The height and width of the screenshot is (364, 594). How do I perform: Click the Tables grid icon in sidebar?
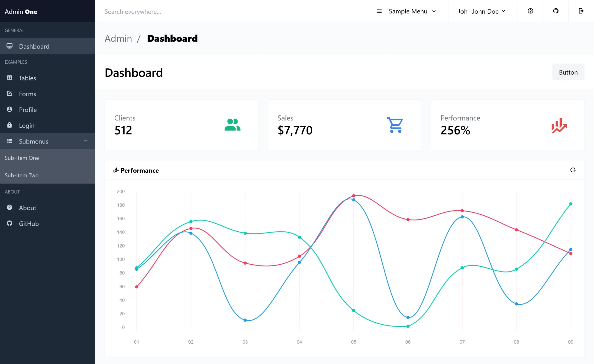(x=10, y=78)
